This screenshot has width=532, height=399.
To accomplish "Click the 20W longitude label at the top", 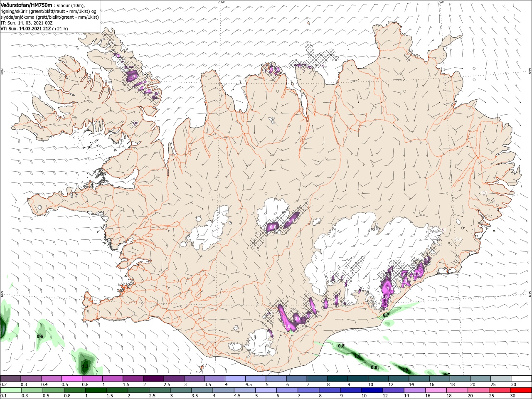I will pyautogui.click(x=221, y=2).
